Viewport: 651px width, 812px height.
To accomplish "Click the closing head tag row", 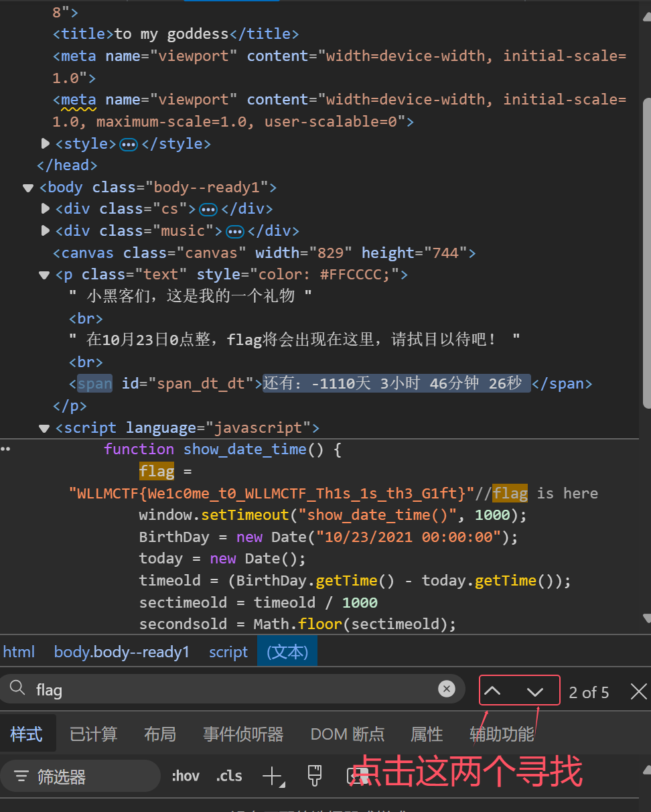I will 67,165.
